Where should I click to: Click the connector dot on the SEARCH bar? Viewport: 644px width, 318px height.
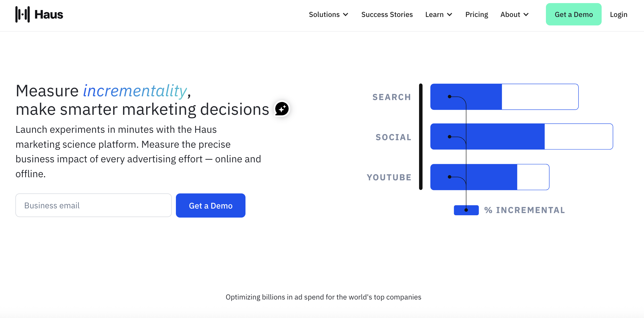449,96
